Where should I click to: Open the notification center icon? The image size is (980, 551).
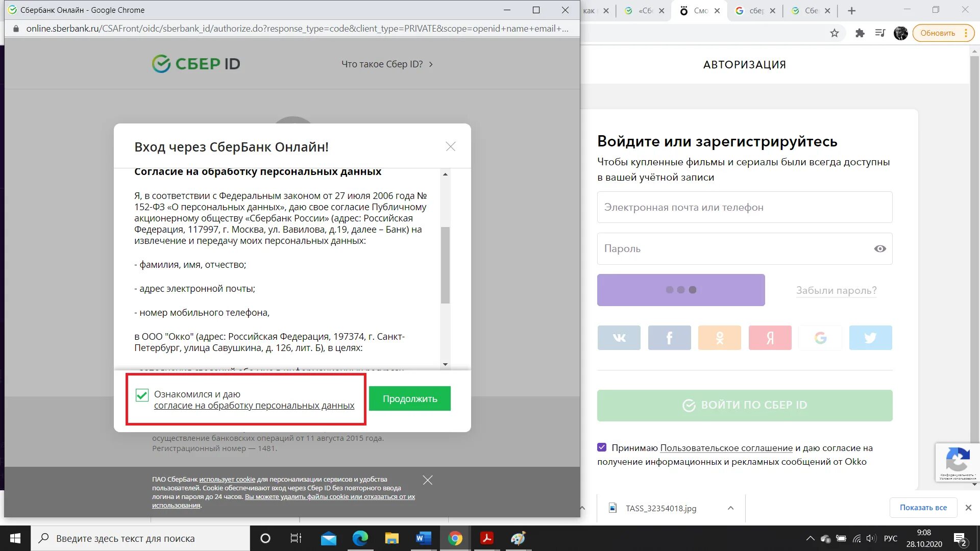point(960,539)
